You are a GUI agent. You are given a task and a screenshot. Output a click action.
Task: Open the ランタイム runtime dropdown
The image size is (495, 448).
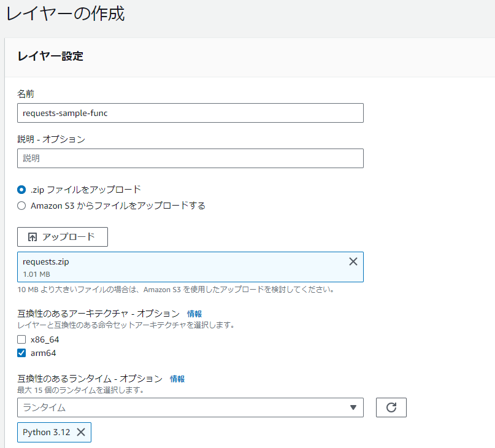pos(190,407)
